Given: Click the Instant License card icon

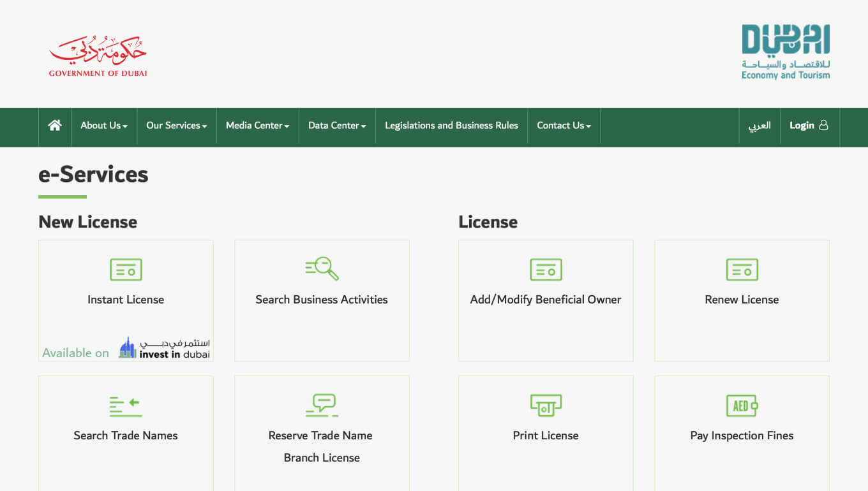Looking at the screenshot, I should pyautogui.click(x=126, y=270).
